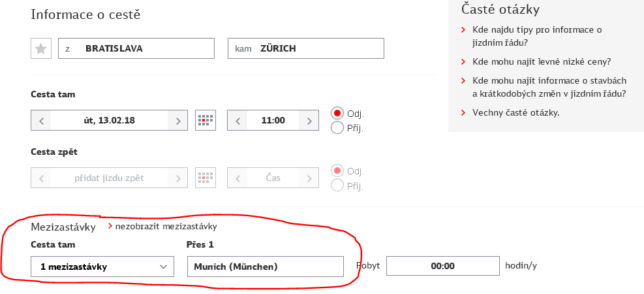Increase the 11:00 departure time
The height and width of the screenshot is (294, 644).
click(x=309, y=120)
